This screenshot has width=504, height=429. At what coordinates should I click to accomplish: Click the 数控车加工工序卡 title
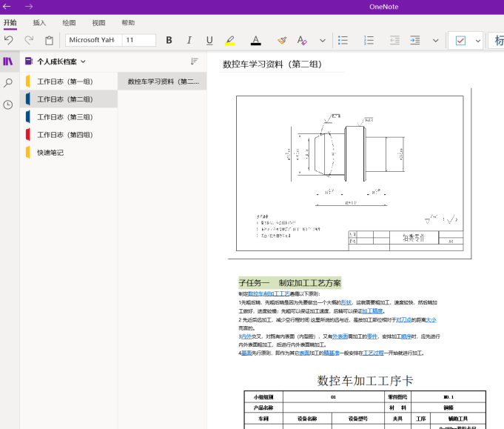click(x=365, y=380)
